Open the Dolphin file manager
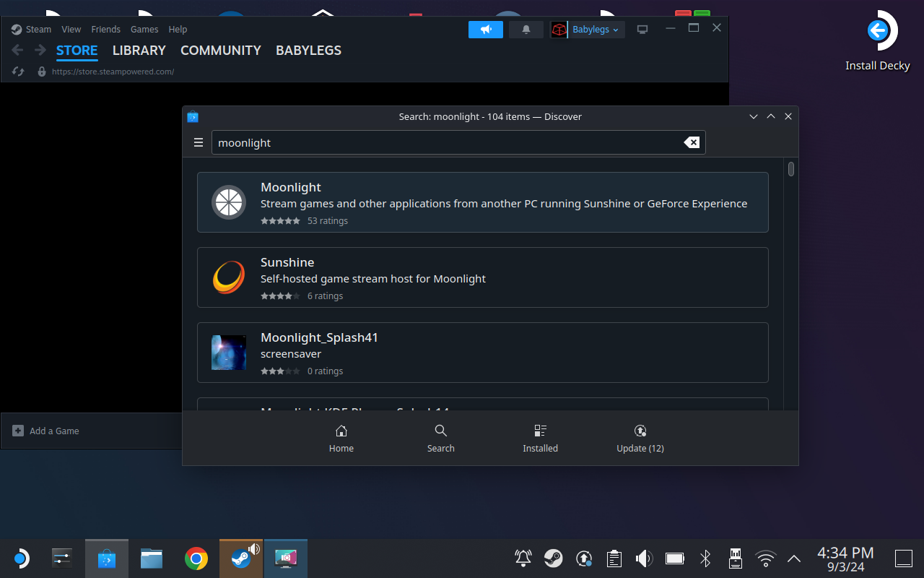 point(152,558)
